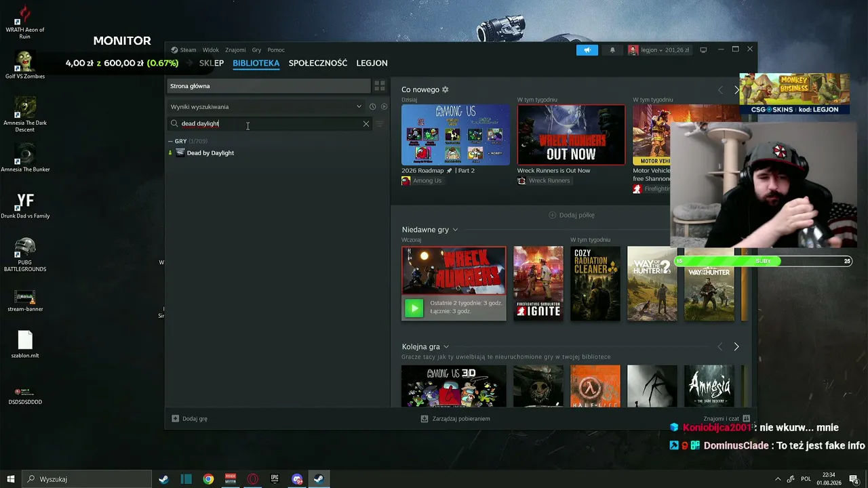Click Dodaj grę button

tap(190, 419)
